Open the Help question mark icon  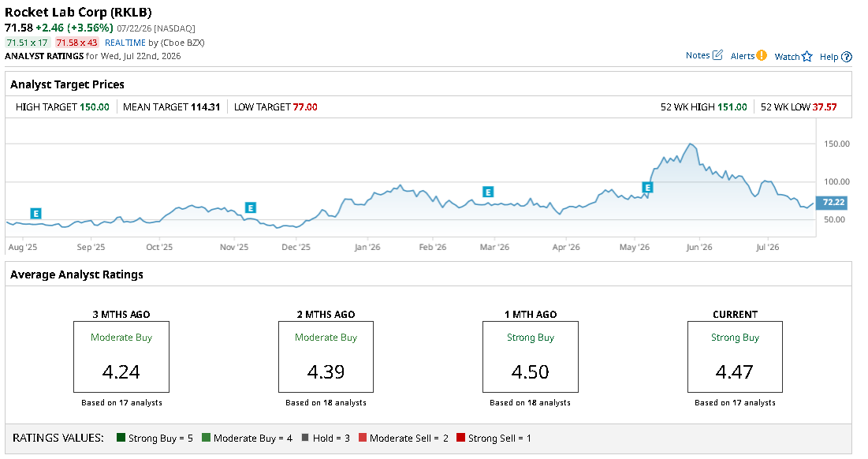pyautogui.click(x=847, y=57)
